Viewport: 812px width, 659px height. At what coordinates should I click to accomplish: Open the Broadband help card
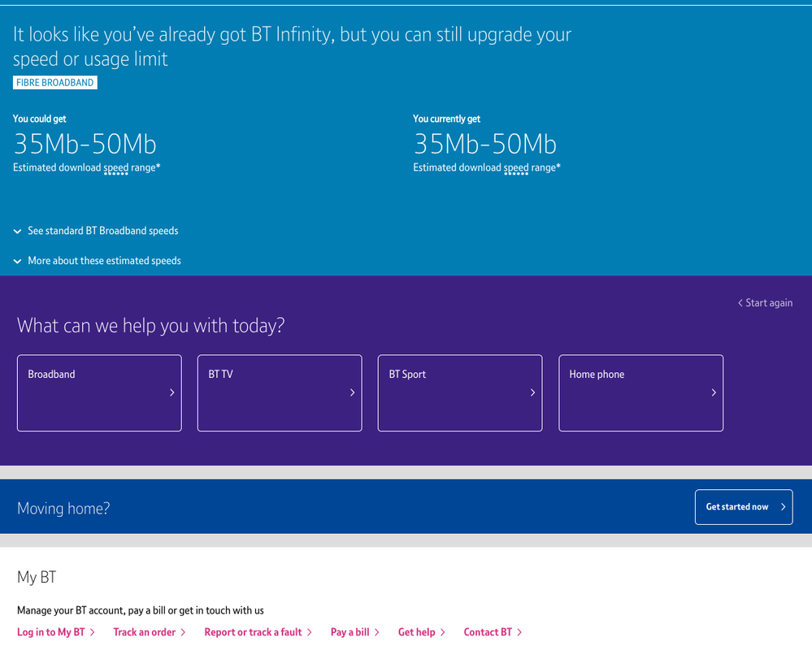tap(99, 393)
